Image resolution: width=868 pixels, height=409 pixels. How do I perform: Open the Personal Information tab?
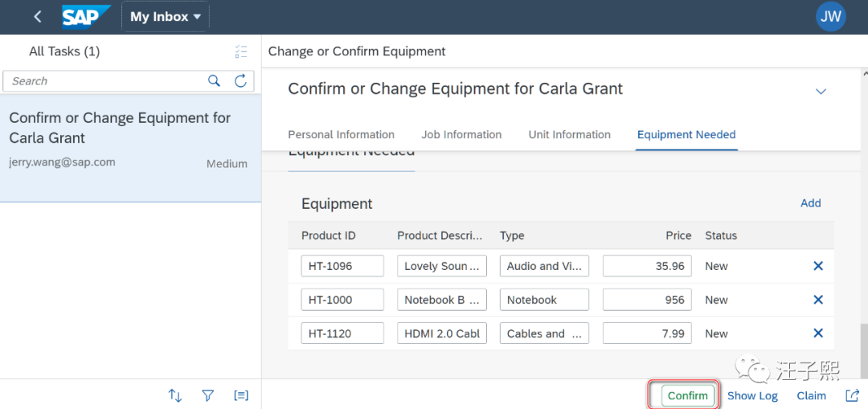(x=341, y=135)
